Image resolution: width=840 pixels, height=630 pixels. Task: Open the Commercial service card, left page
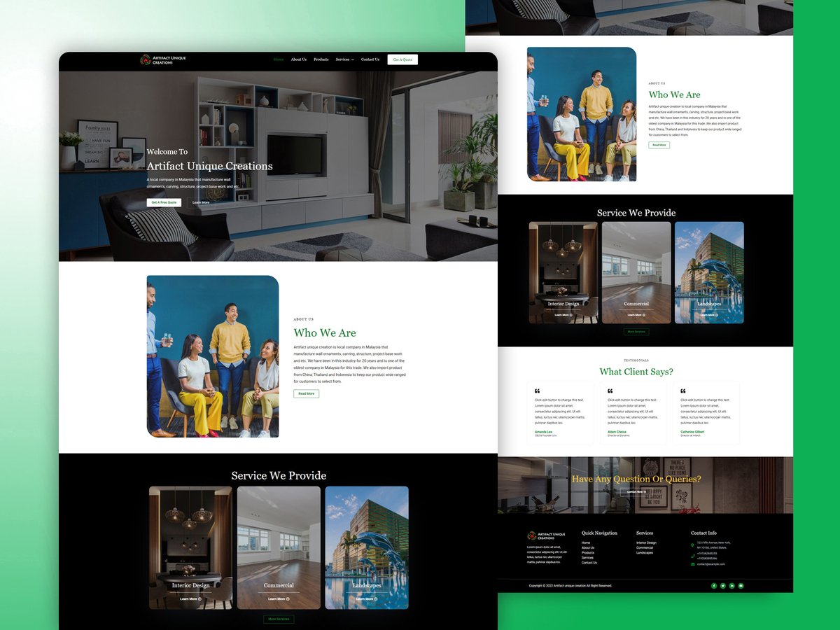279,547
